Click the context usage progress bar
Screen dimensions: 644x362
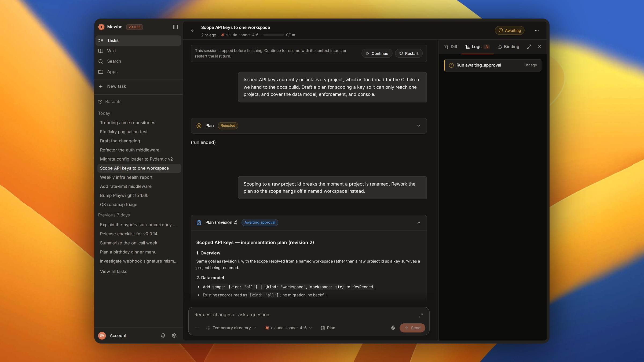[273, 35]
